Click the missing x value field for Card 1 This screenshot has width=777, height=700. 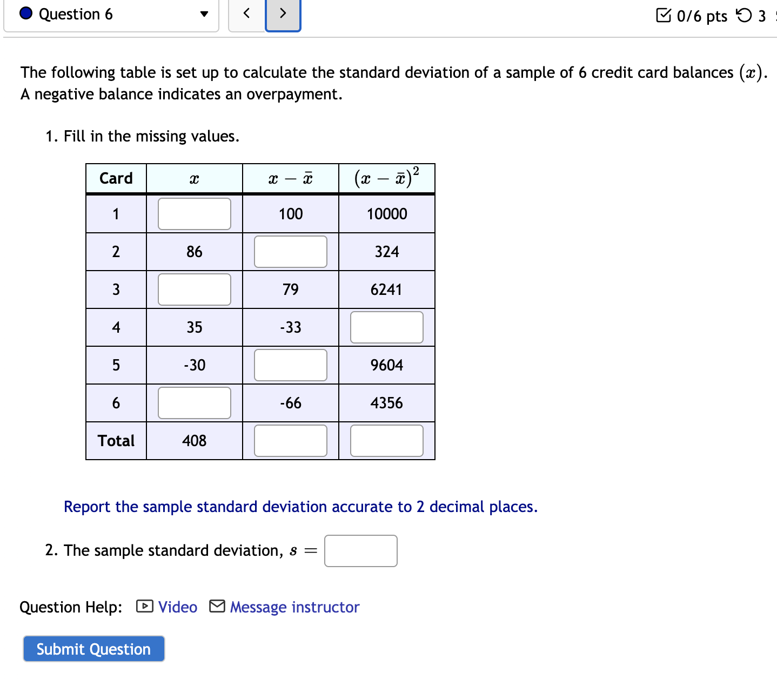[194, 214]
